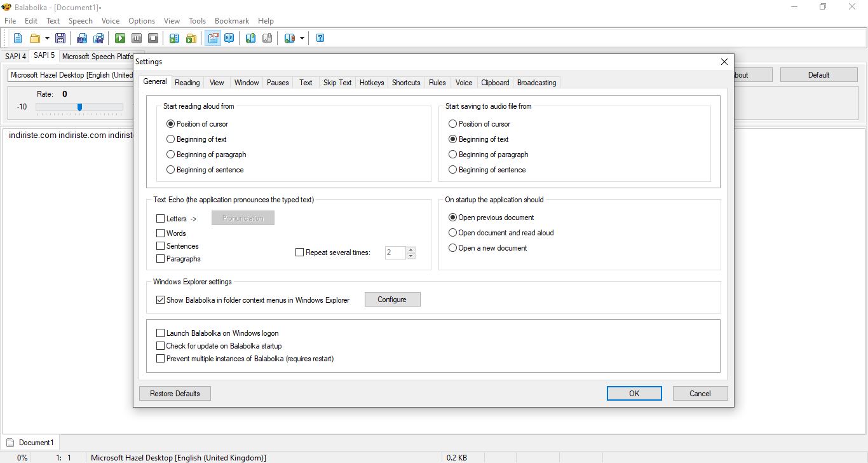Select Beginning of sentence for saving audio
This screenshot has height=463, width=868.
click(487, 170)
